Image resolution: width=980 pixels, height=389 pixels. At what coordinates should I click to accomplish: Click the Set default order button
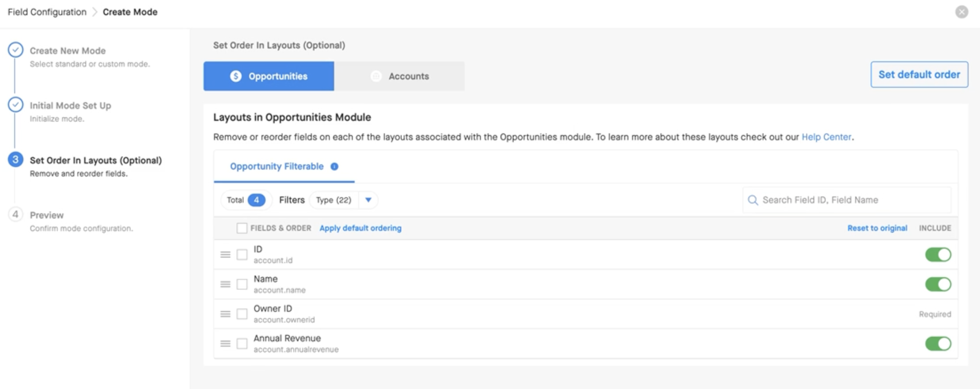coord(919,75)
